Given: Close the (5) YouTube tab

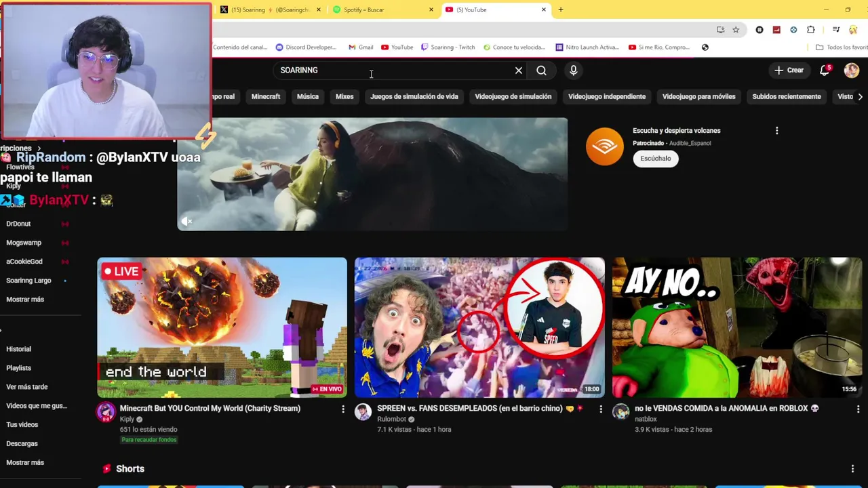Looking at the screenshot, I should pyautogui.click(x=544, y=9).
